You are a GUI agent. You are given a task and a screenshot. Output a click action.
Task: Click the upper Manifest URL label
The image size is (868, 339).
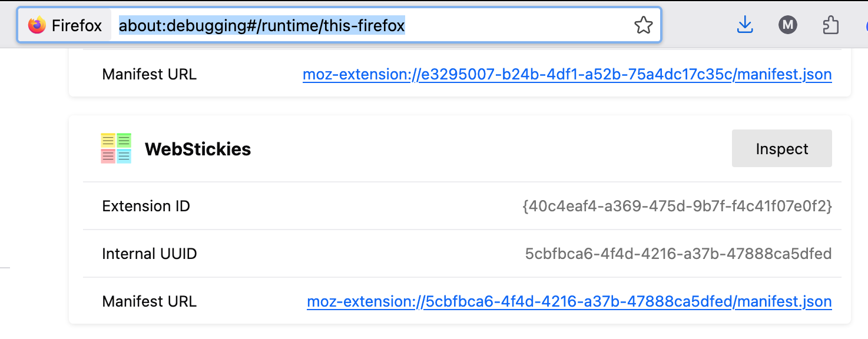(150, 75)
